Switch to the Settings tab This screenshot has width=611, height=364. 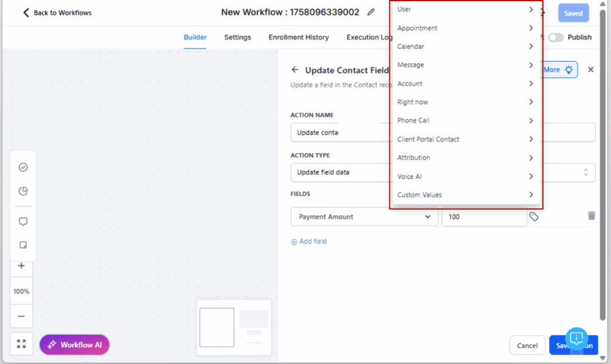237,38
